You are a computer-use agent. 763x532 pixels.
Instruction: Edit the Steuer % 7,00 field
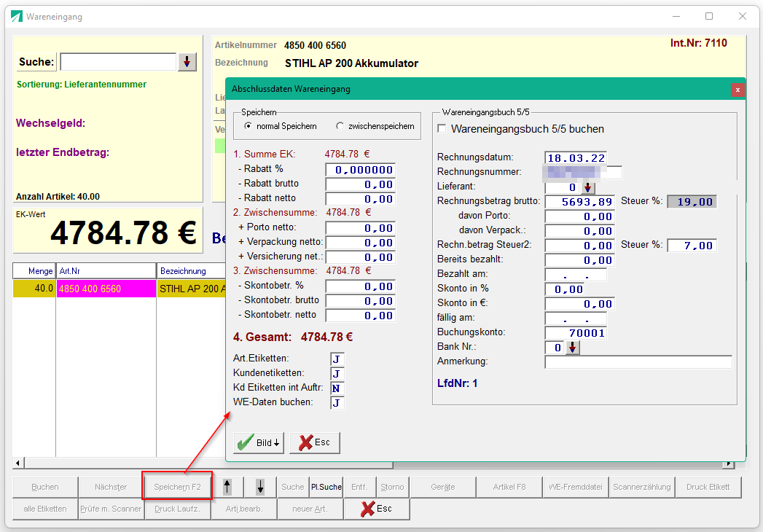coord(692,246)
